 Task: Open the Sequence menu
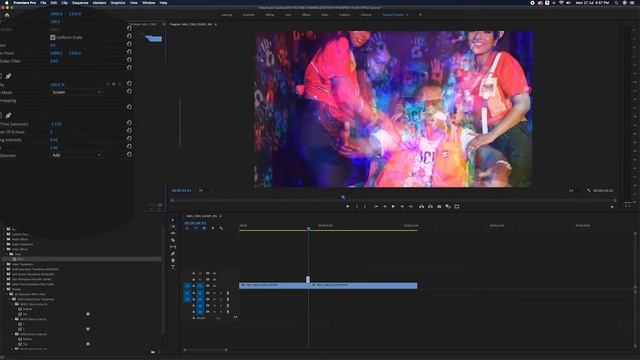tap(80, 3)
